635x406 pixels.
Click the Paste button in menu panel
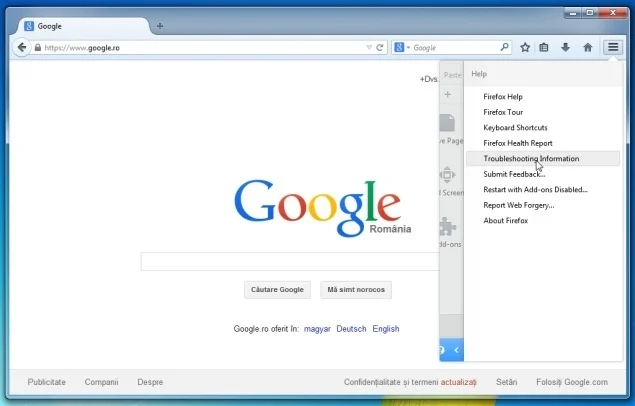coord(452,75)
